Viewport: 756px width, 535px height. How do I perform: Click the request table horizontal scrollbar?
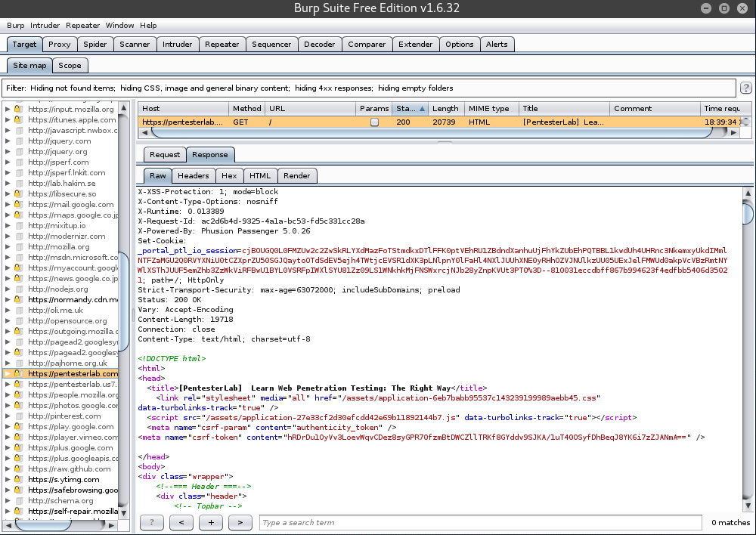tap(432, 132)
